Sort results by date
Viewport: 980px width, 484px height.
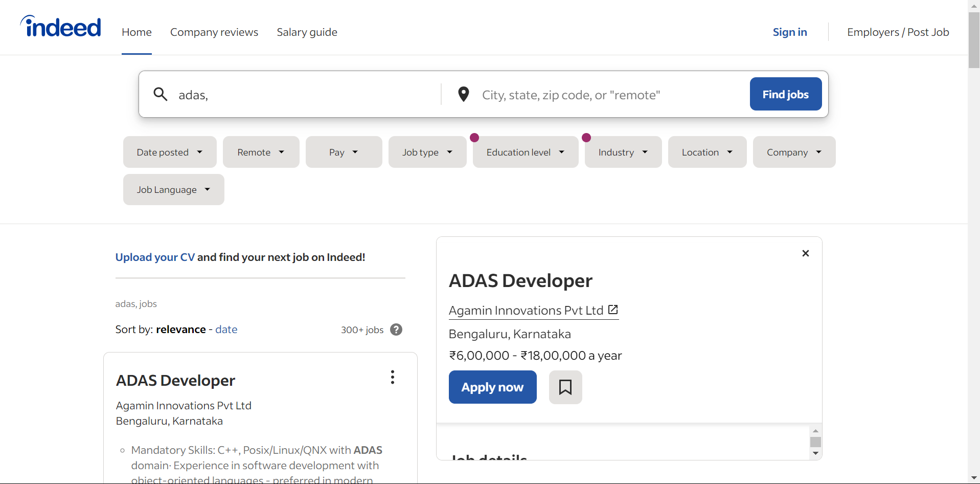click(x=226, y=329)
